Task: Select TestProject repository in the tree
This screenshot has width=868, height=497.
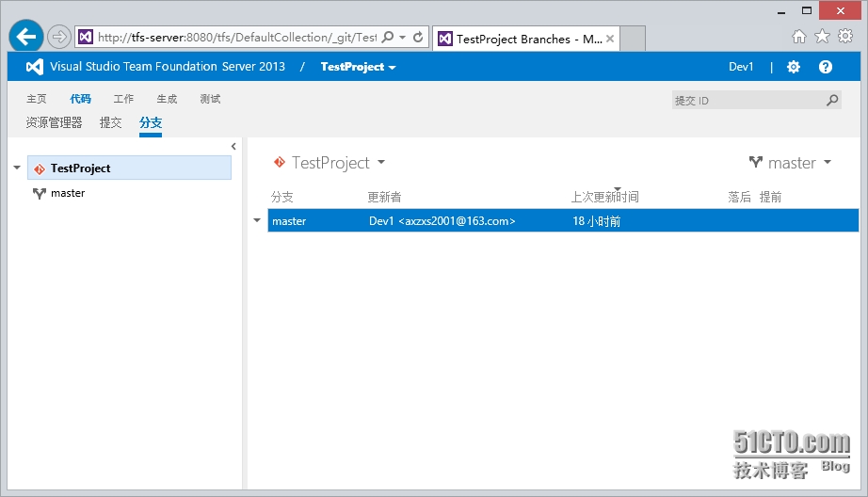Action: point(130,168)
